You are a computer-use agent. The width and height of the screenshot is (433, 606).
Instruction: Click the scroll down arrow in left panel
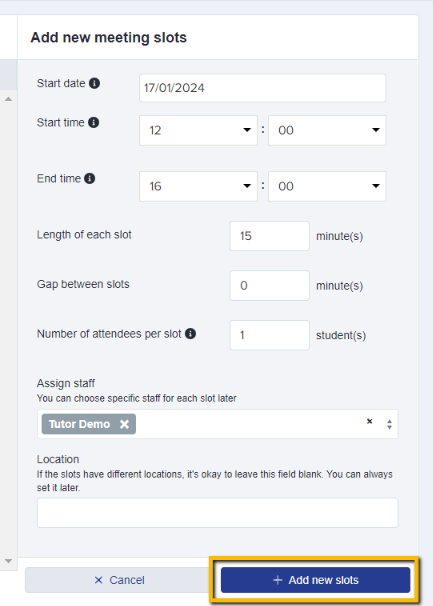tap(9, 561)
